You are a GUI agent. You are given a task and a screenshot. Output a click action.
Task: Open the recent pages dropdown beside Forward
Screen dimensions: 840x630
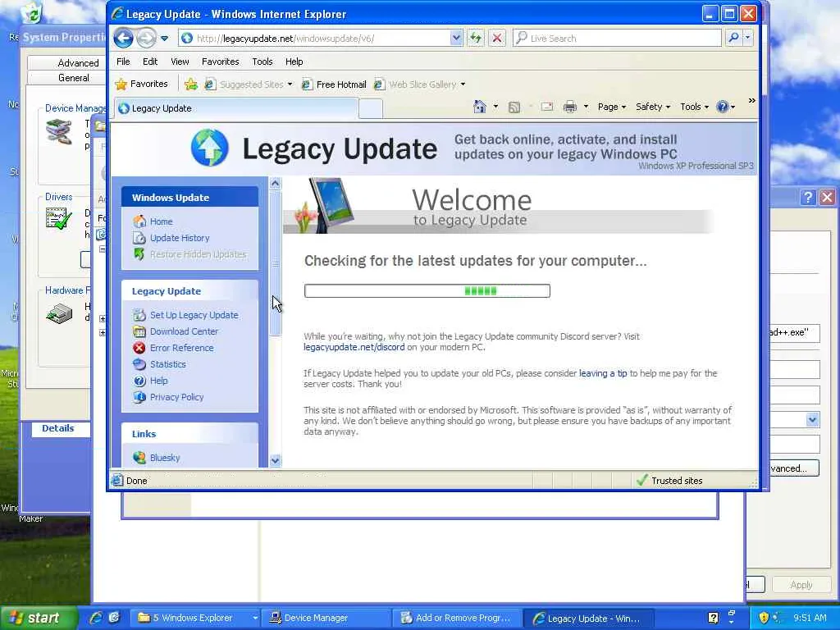tap(164, 39)
